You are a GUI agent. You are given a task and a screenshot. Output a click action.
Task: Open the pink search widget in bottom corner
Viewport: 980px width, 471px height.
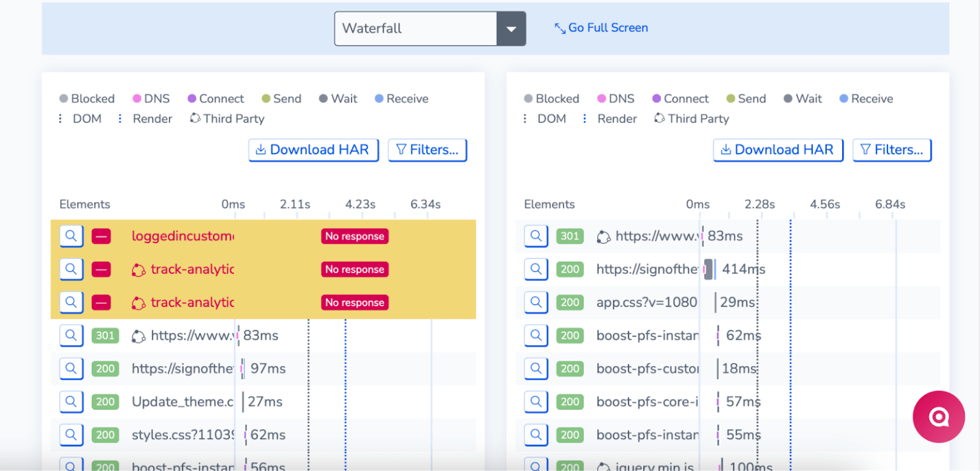pyautogui.click(x=938, y=416)
